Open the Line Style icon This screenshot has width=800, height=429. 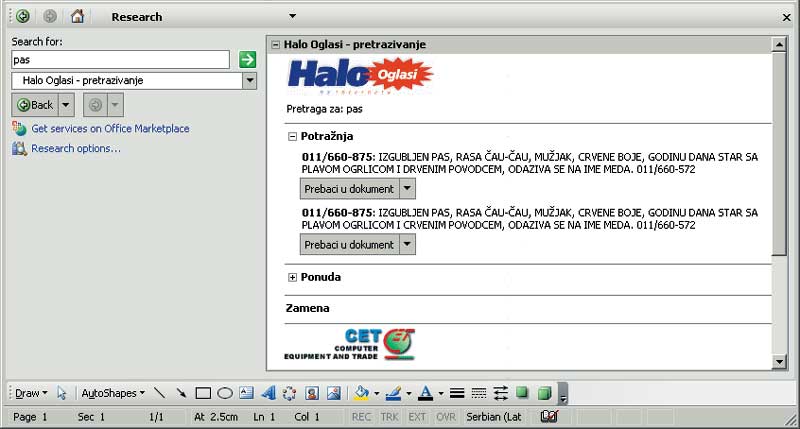[x=457, y=393]
